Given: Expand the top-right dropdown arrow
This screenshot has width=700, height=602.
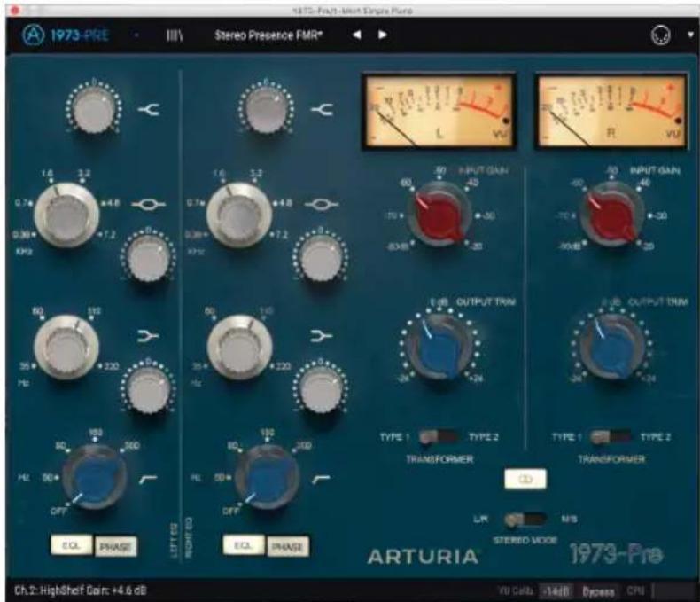Looking at the screenshot, I should coord(690,35).
